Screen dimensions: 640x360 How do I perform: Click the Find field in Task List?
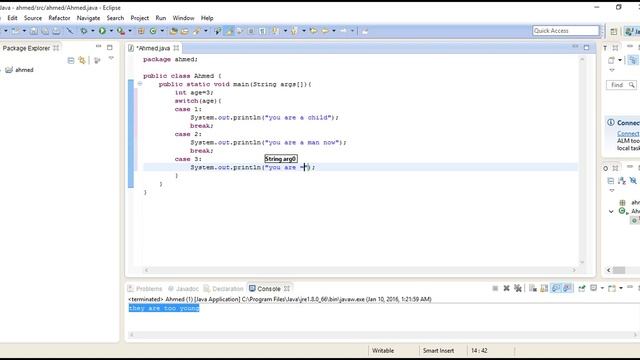[x=621, y=85]
